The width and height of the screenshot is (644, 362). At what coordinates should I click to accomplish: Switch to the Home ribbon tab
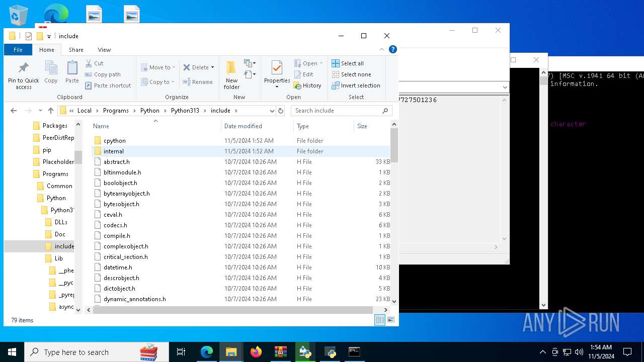point(47,50)
